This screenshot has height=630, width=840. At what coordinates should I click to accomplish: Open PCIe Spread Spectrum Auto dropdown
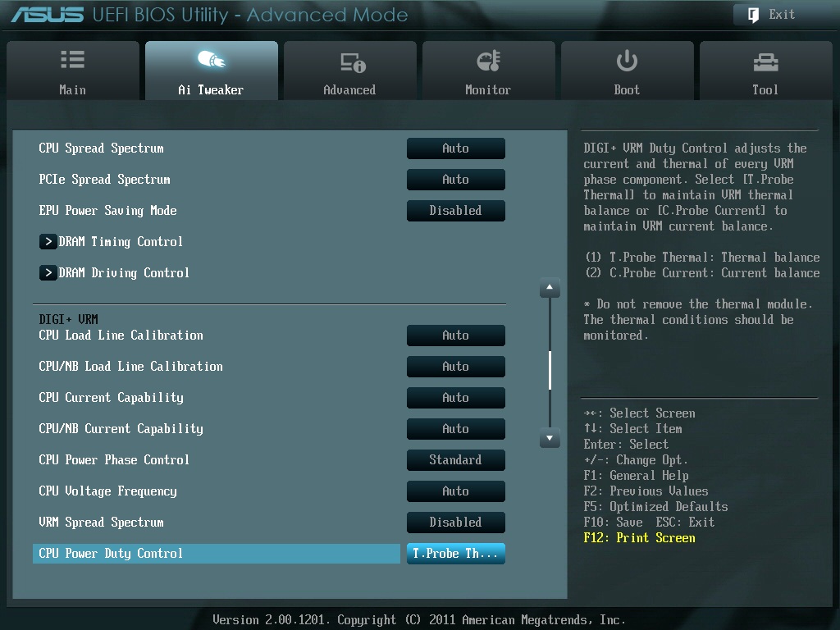456,180
